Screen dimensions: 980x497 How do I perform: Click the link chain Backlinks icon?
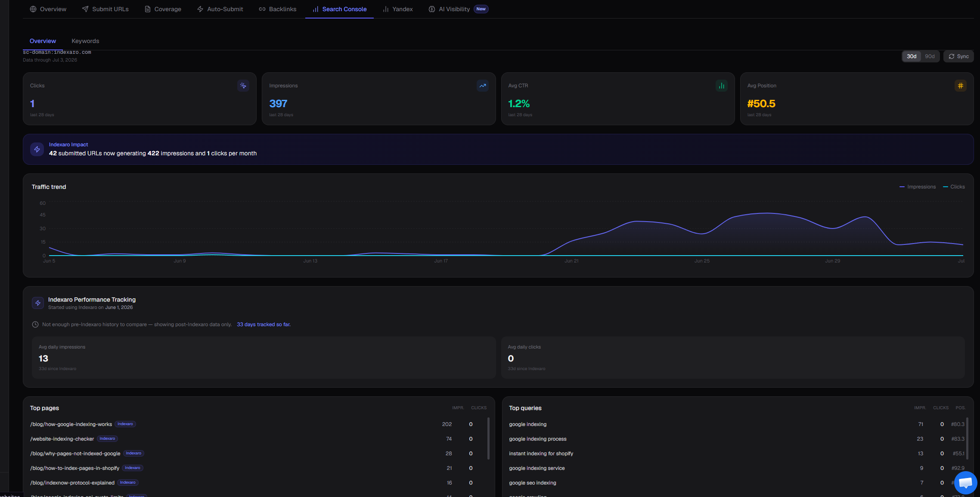click(262, 9)
